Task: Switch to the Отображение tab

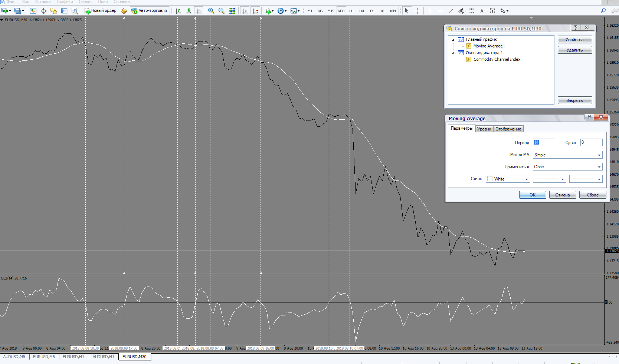Action: pos(508,129)
